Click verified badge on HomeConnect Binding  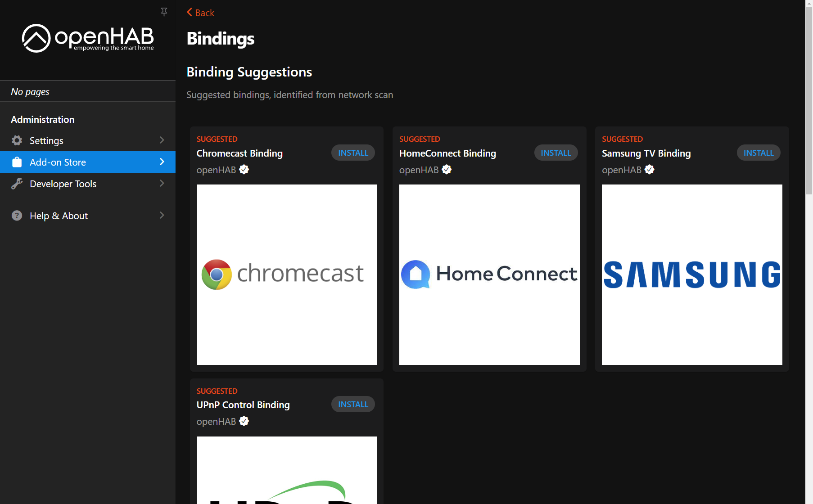click(447, 170)
